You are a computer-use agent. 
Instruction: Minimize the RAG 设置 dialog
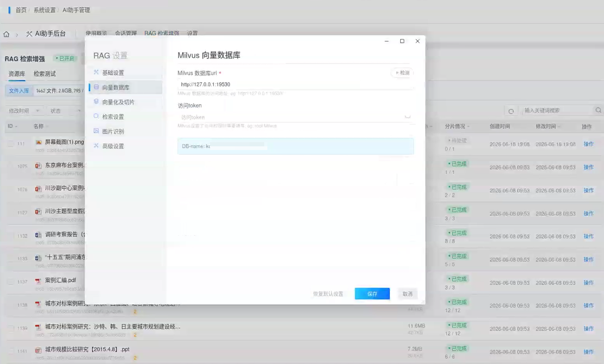pyautogui.click(x=387, y=41)
